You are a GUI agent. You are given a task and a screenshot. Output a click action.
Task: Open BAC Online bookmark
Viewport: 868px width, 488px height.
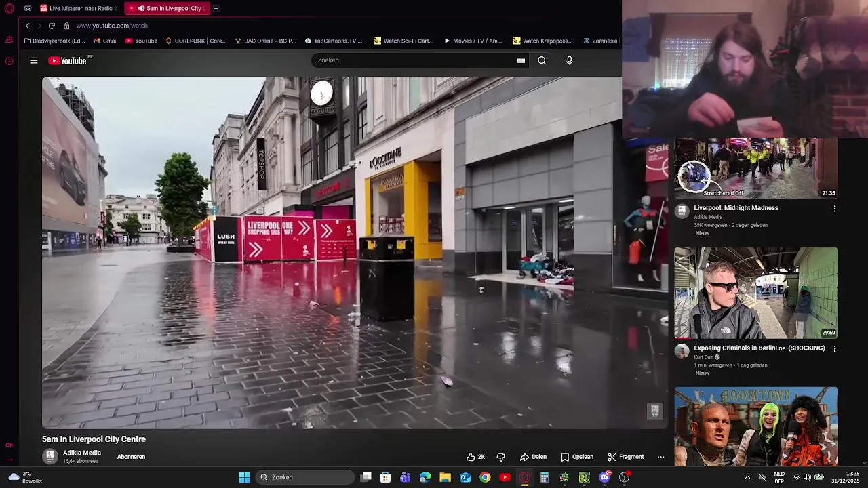266,41
